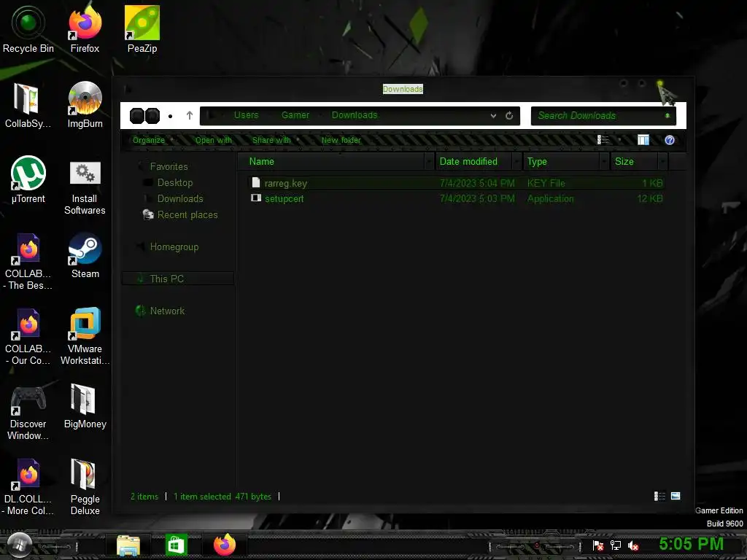Open Downloads under Favorites
The height and width of the screenshot is (560, 747).
[x=179, y=198]
